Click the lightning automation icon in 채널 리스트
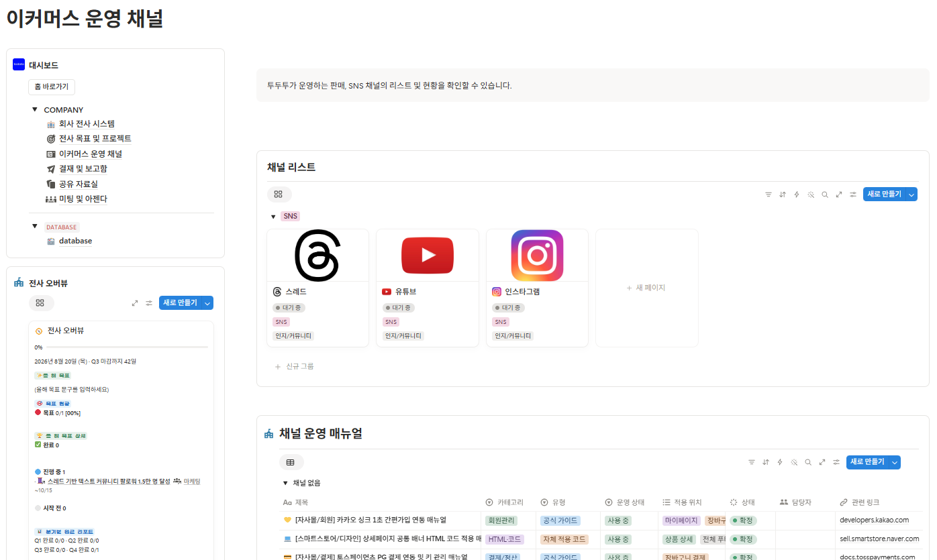Image resolution: width=937 pixels, height=560 pixels. point(797,194)
